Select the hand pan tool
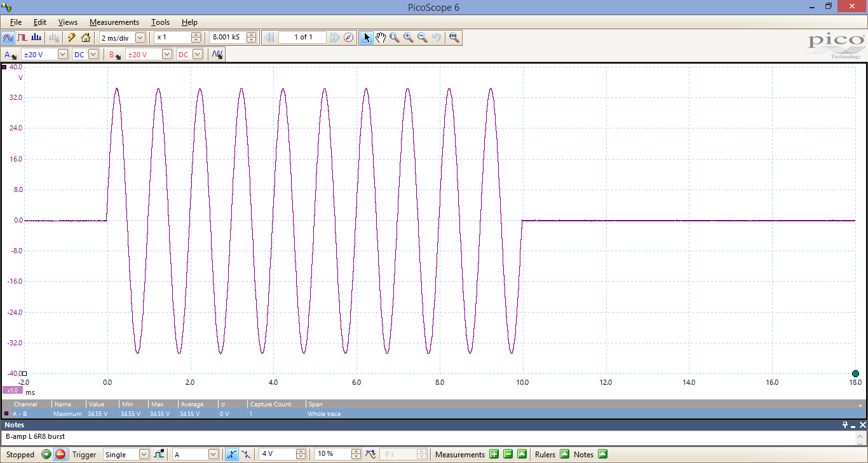Viewport: 868px width, 463px height. [381, 38]
